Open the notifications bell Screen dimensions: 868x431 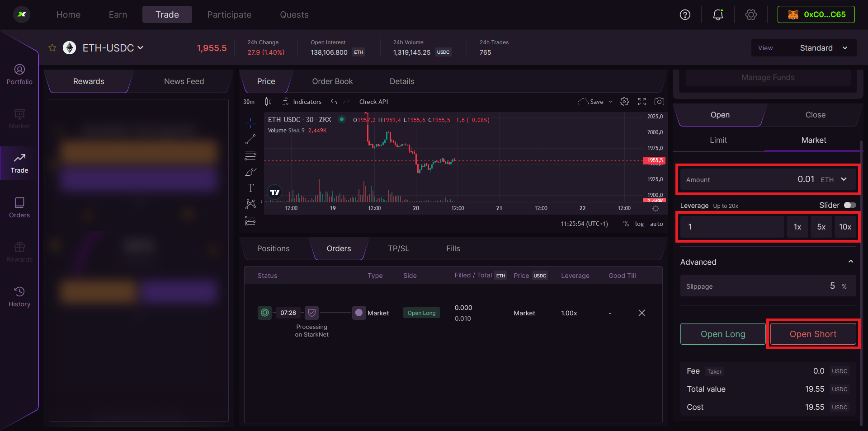coord(718,15)
